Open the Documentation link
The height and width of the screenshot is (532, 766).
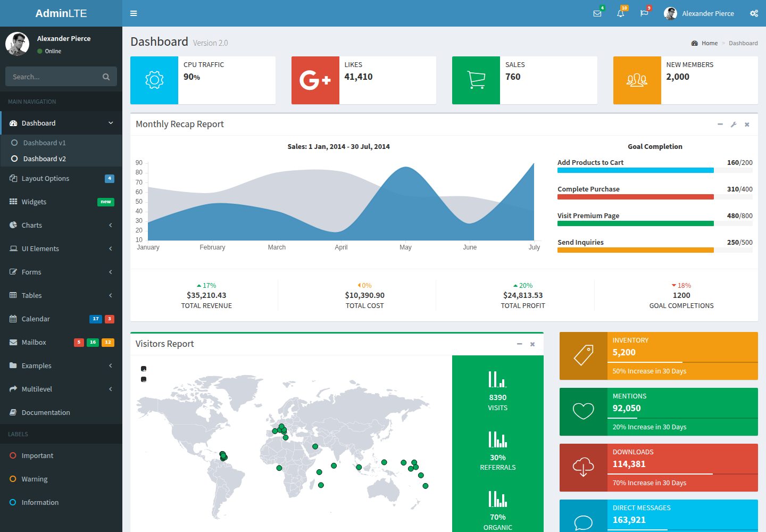tap(61, 412)
